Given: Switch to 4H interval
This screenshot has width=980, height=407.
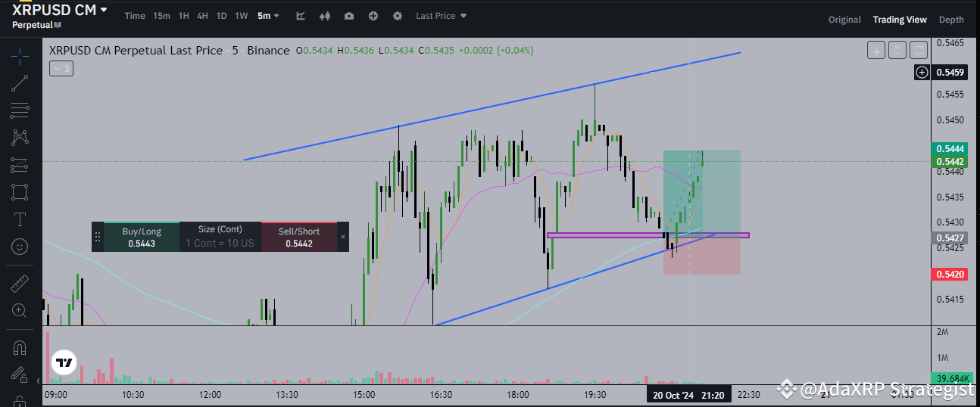Looking at the screenshot, I should tap(202, 16).
